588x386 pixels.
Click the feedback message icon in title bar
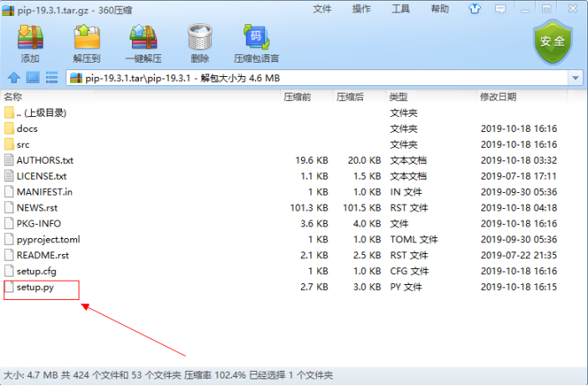(500, 9)
